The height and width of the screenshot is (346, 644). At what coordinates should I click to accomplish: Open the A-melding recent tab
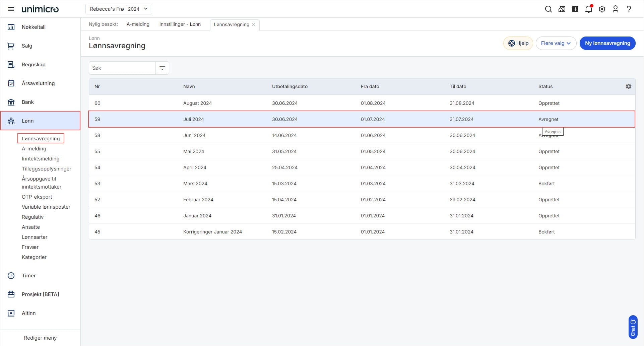point(138,24)
